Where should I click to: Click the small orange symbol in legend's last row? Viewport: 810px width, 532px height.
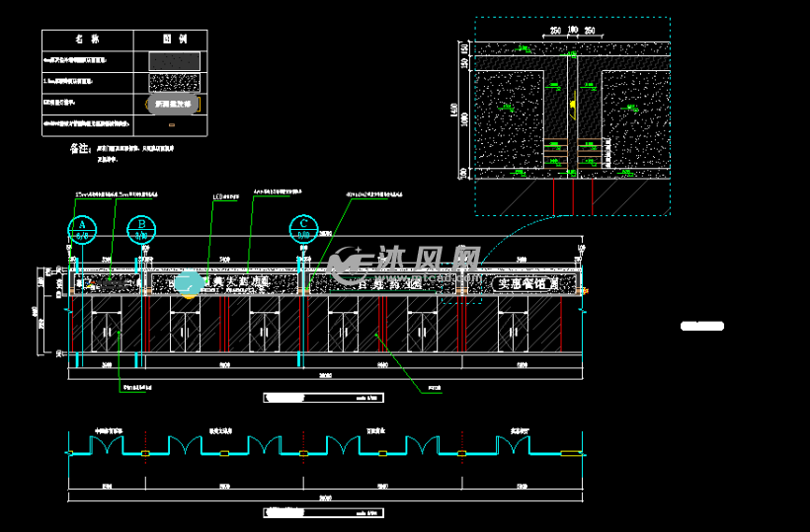pyautogui.click(x=174, y=124)
